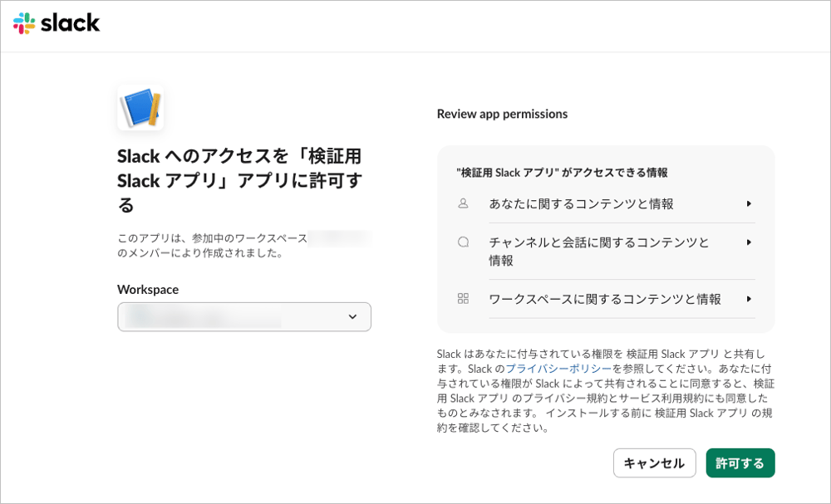Click the キャンセル button

point(655,463)
